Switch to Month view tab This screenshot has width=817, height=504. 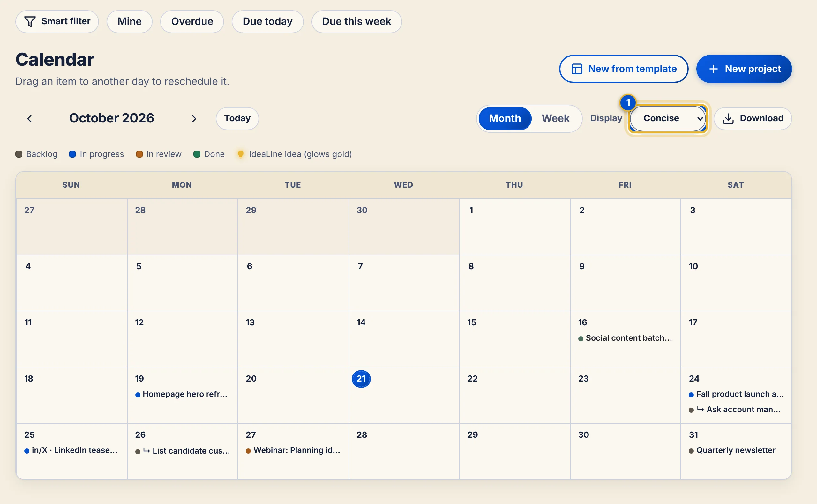tap(505, 118)
